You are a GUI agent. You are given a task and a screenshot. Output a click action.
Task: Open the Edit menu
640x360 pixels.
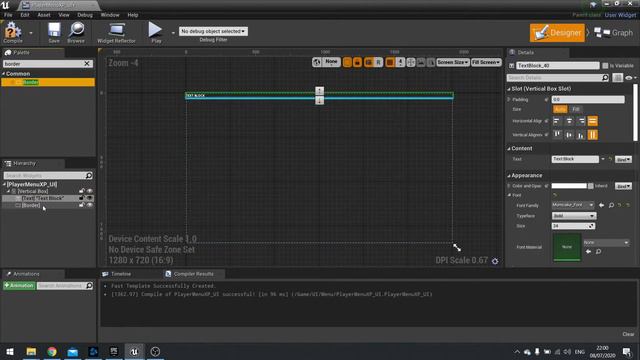pyautogui.click(x=25, y=15)
